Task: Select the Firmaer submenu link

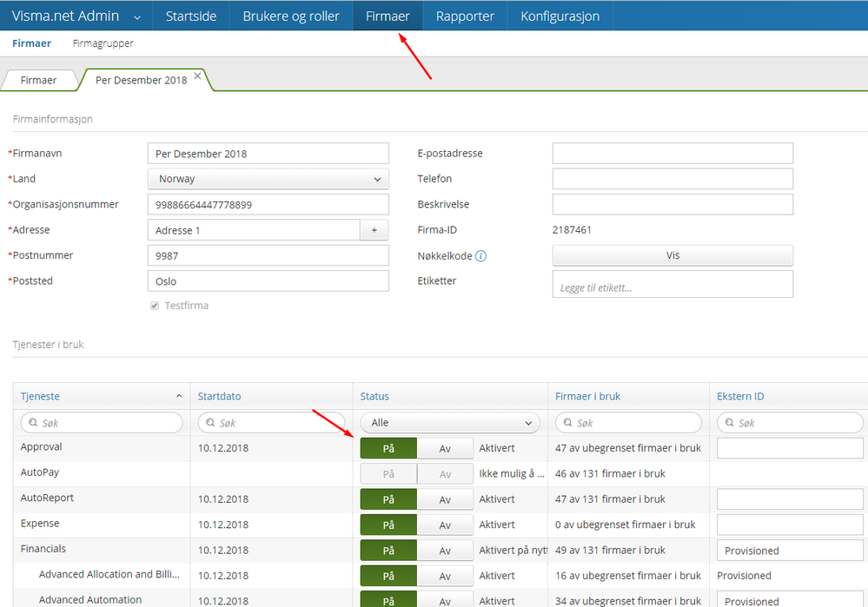Action: (x=31, y=43)
